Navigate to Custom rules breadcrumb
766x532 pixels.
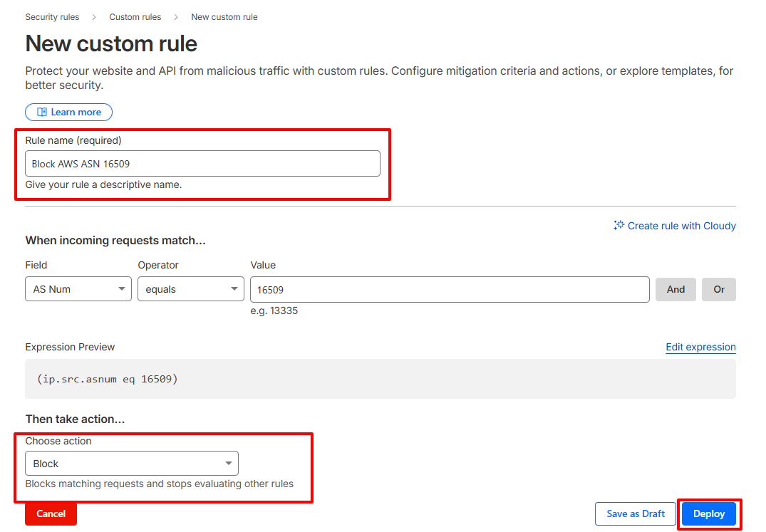[135, 16]
